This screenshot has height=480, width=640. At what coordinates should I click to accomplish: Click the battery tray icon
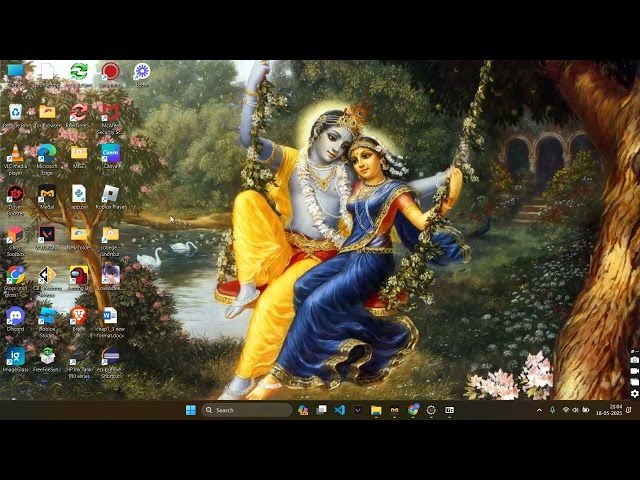586,410
